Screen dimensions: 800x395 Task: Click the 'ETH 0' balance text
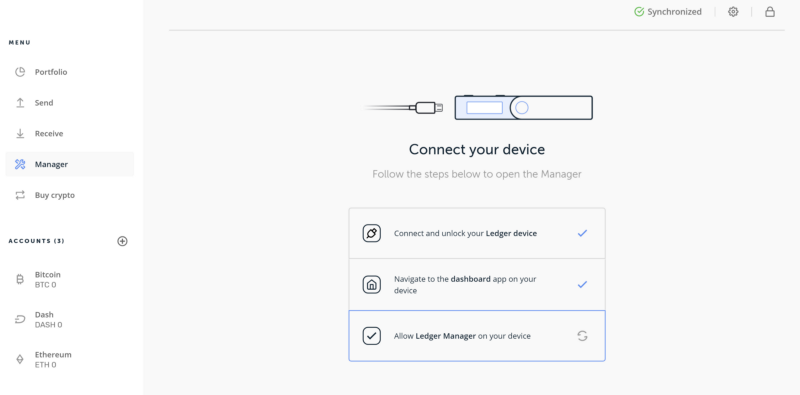(45, 365)
